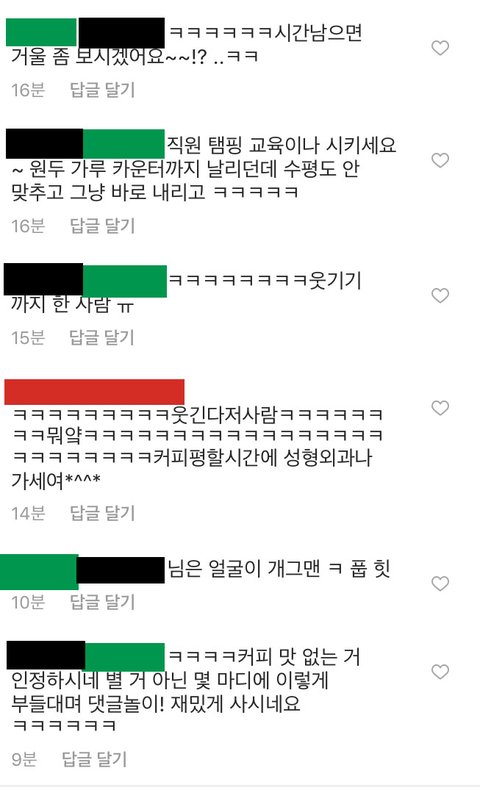
Task: Reply to the first 16분 comment
Action: 102,90
